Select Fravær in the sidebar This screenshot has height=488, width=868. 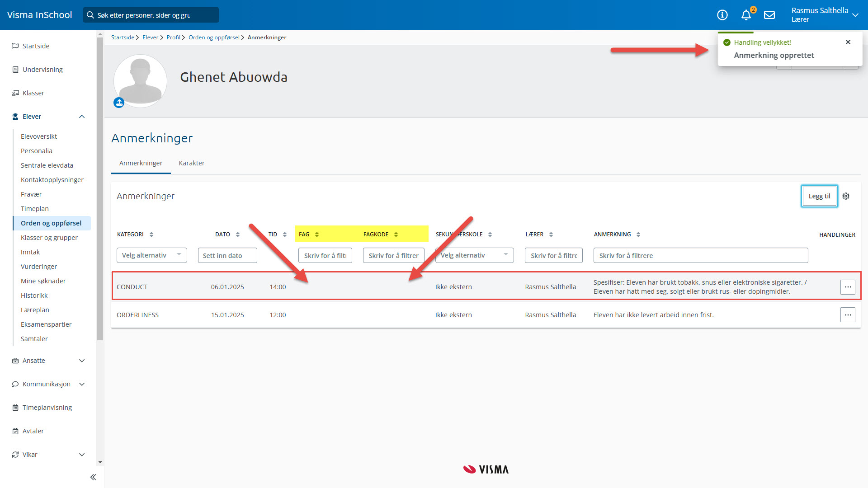[x=31, y=194]
